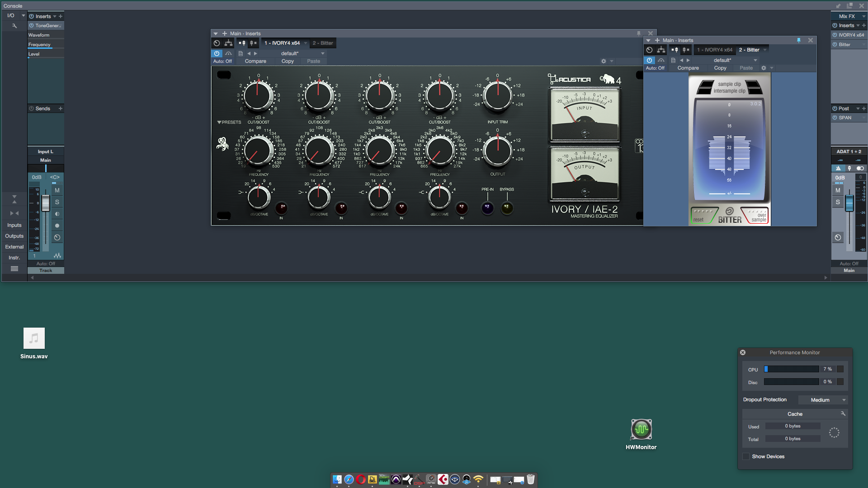The image size is (868, 488).
Task: Open the Mix FX dropdown arrow
Action: (x=863, y=16)
